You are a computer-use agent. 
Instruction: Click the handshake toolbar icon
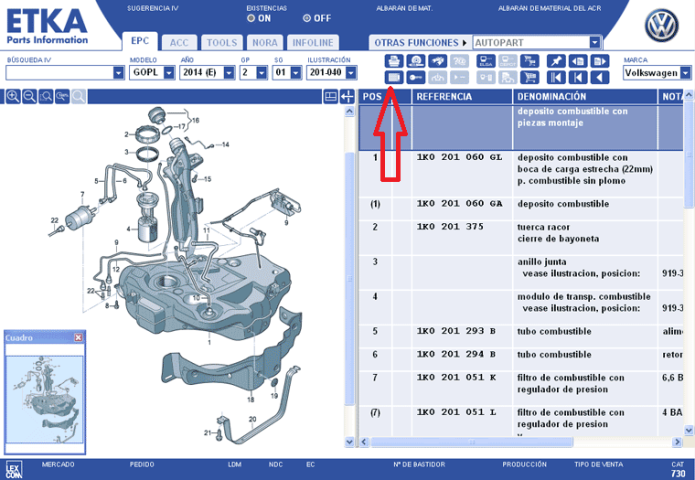(437, 61)
